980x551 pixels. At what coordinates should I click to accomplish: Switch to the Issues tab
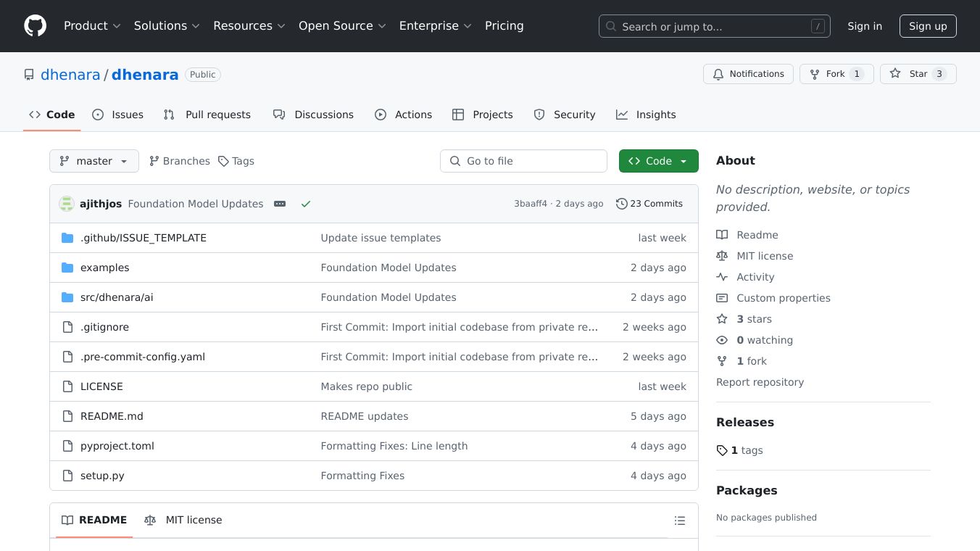[118, 115]
